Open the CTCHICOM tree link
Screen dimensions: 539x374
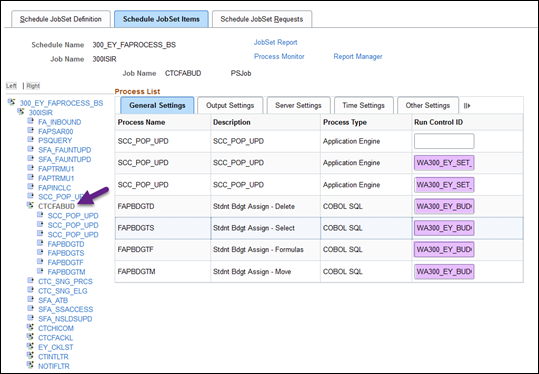pyautogui.click(x=56, y=328)
